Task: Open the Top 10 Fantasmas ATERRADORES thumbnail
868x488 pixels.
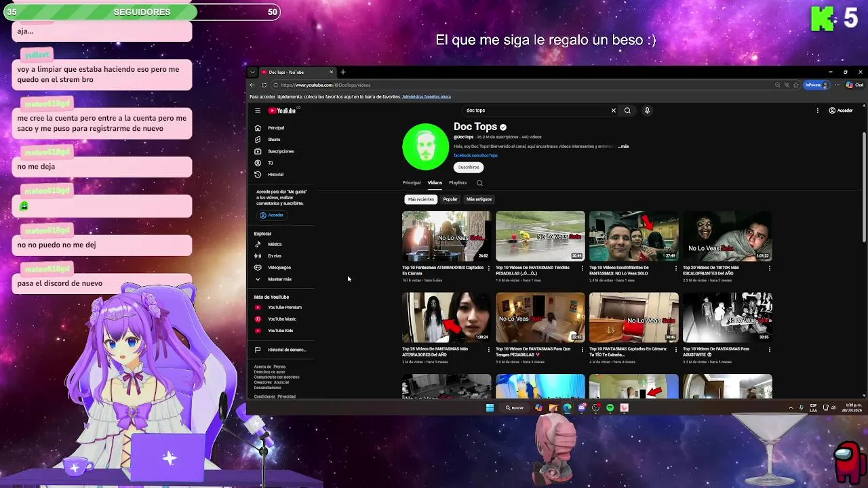Action: coord(447,236)
